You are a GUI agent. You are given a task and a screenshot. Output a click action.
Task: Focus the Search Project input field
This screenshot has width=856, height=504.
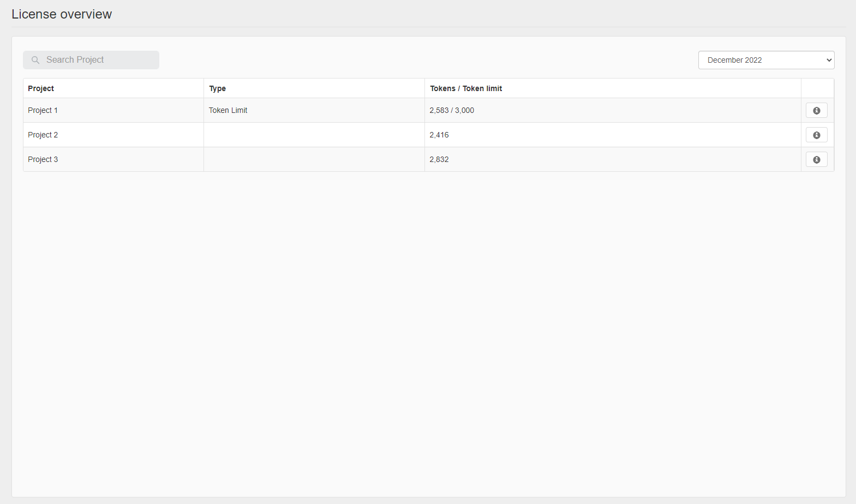tap(91, 60)
